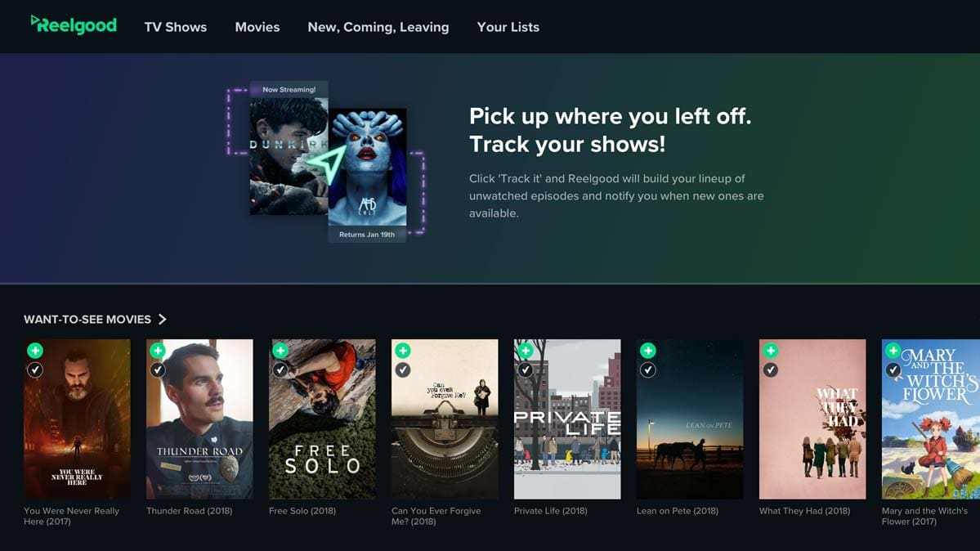The height and width of the screenshot is (551, 980).
Task: Toggle watched checkmark on Free Solo
Action: pos(280,370)
